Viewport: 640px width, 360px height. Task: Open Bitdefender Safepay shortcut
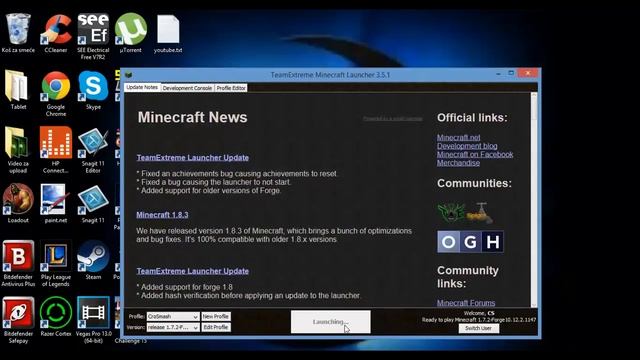(x=18, y=320)
